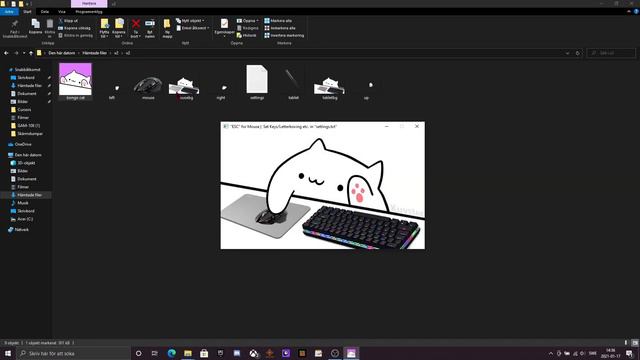Open the Öppna dropdown in ribbon
640x360 pixels.
[247, 20]
